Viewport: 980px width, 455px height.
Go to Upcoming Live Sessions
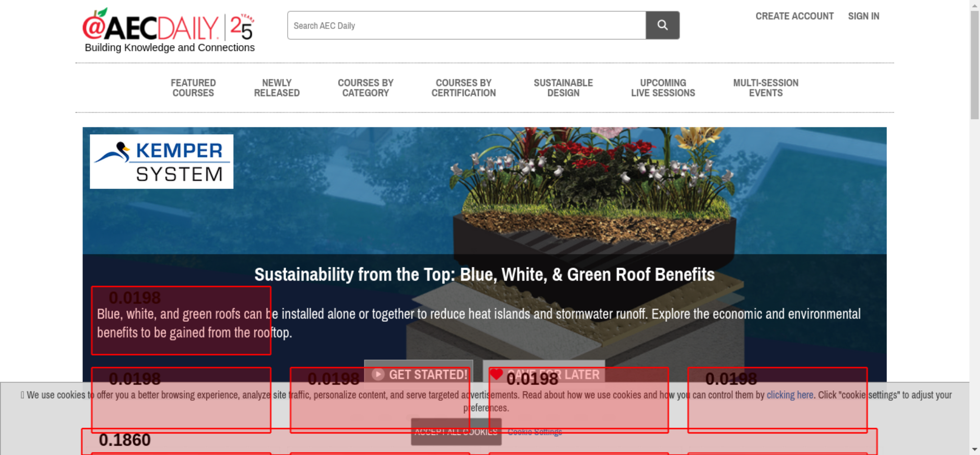(x=662, y=88)
